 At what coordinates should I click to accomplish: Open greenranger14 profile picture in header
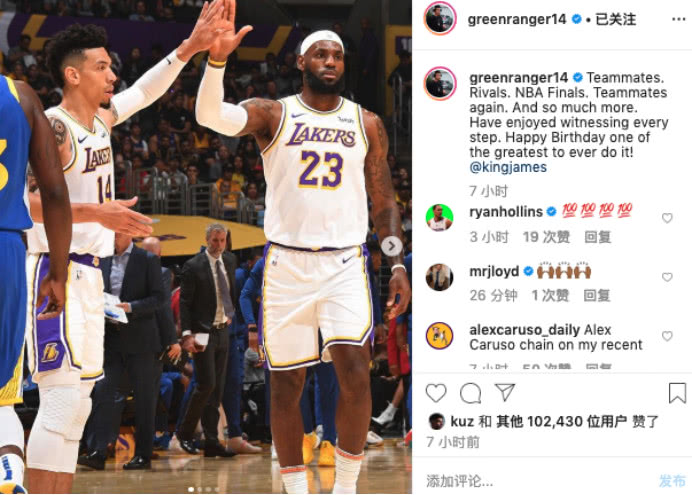tap(440, 19)
